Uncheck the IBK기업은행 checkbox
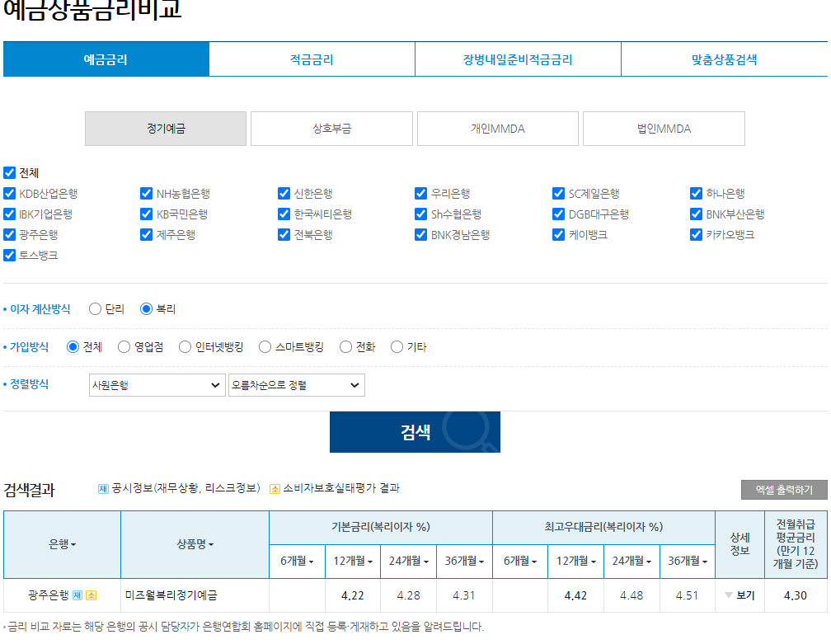The width and height of the screenshot is (831, 644). point(10,214)
